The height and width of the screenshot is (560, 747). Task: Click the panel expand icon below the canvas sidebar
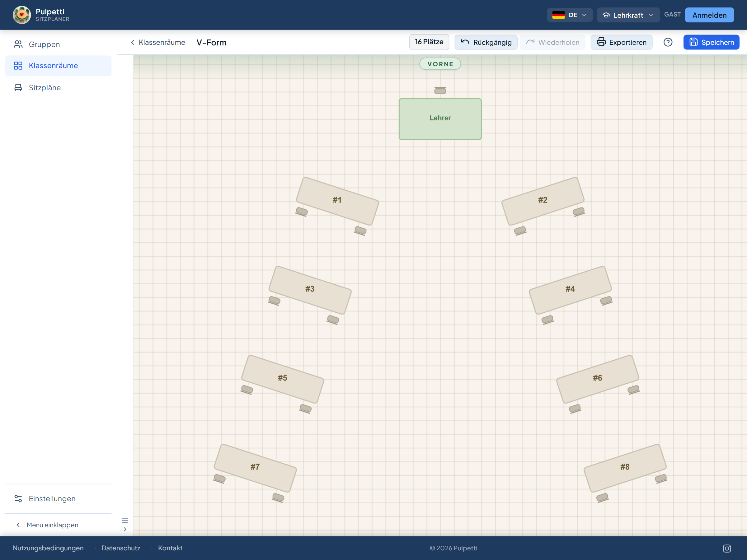pos(125,529)
